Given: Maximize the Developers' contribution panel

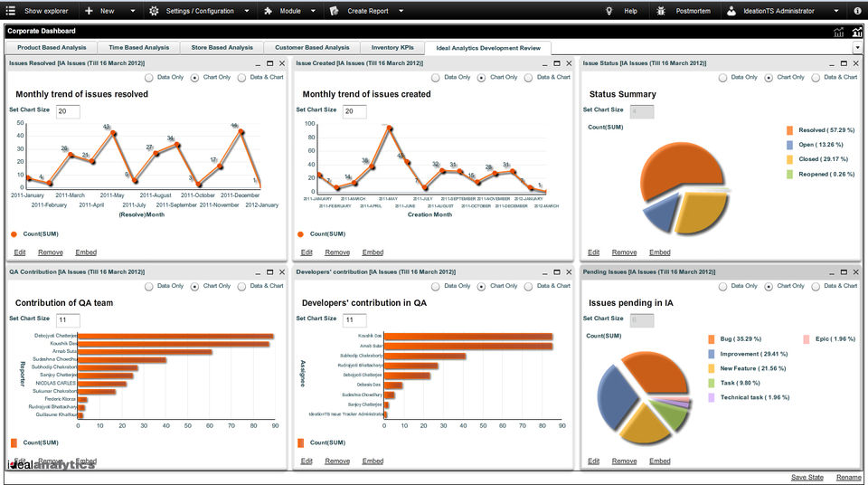Looking at the screenshot, I should coord(557,272).
